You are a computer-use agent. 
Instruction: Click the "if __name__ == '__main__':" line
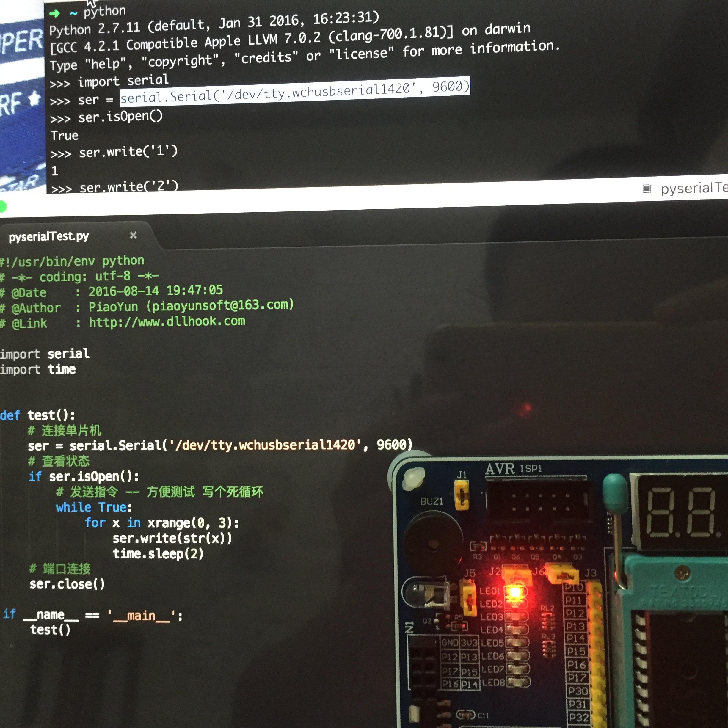(x=93, y=616)
